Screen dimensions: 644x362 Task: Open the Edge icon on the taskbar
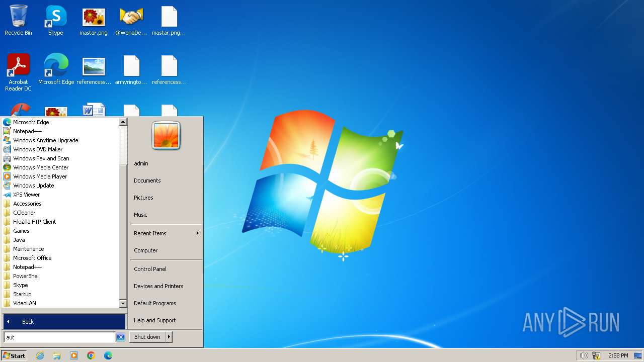[x=108, y=355]
